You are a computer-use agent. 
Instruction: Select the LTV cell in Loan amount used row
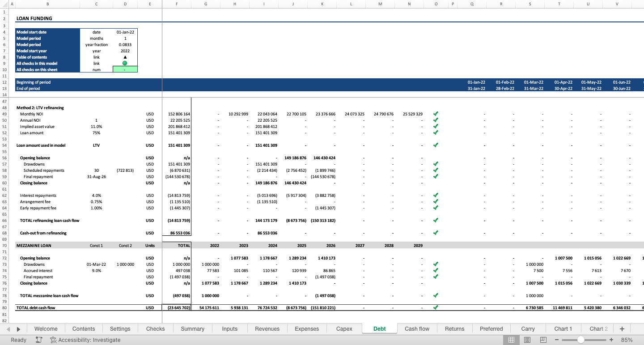tap(96, 145)
